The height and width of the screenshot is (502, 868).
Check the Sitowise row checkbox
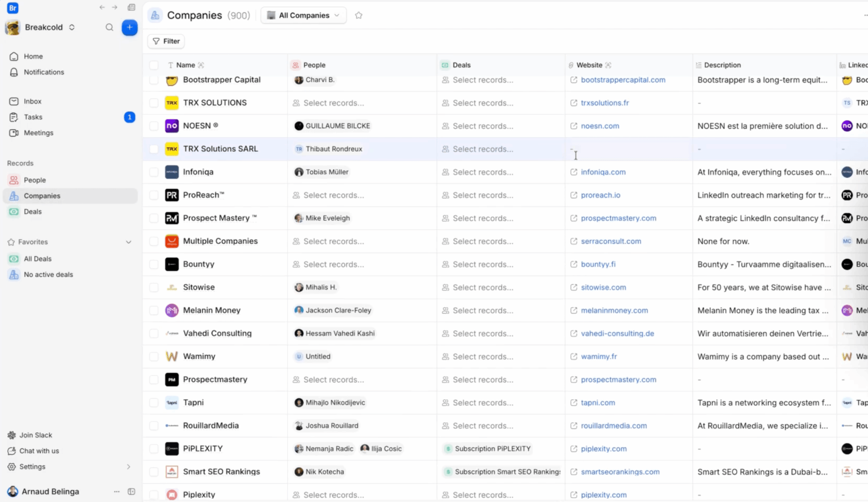[154, 288]
